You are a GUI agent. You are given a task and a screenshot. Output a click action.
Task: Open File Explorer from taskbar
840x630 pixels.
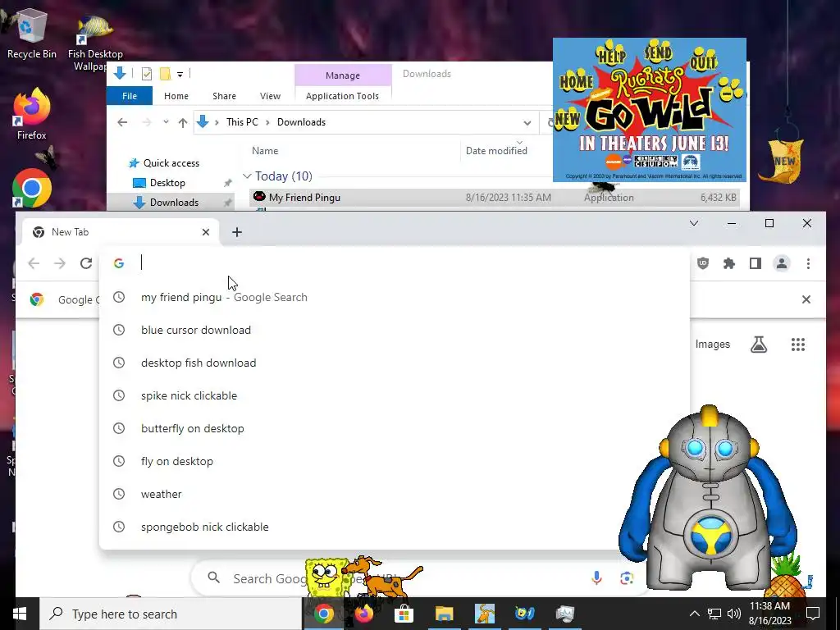coord(444,614)
